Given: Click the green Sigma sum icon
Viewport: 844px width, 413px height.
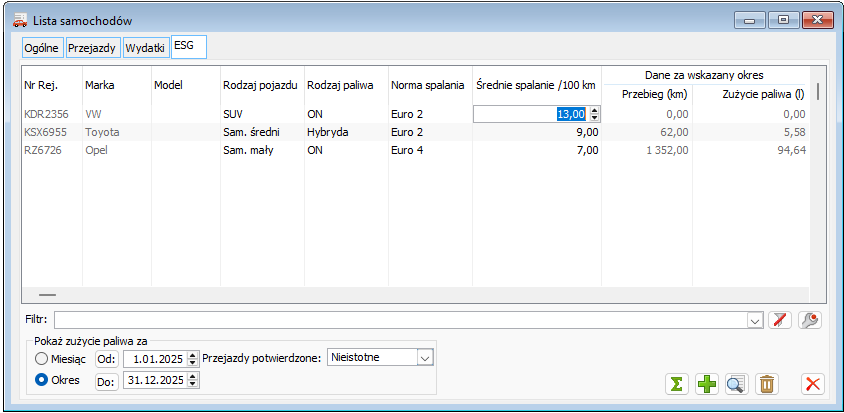Looking at the screenshot, I should pyautogui.click(x=677, y=384).
